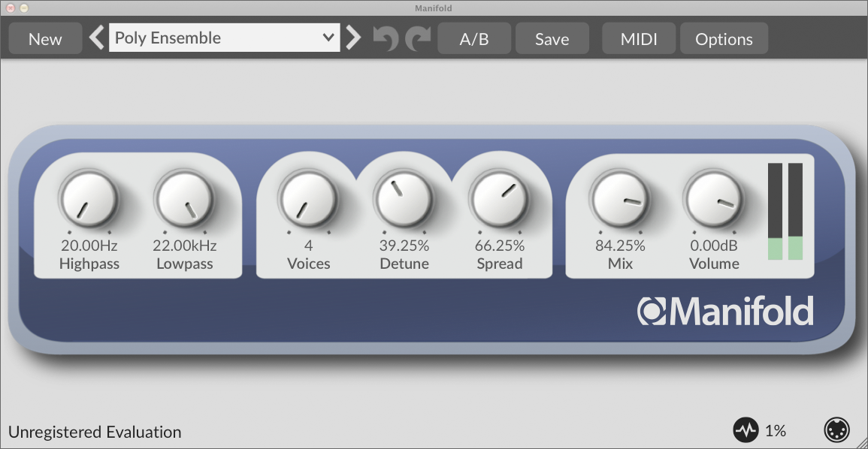
Task: Open the Poly Ensemble preset dropdown
Action: click(224, 37)
